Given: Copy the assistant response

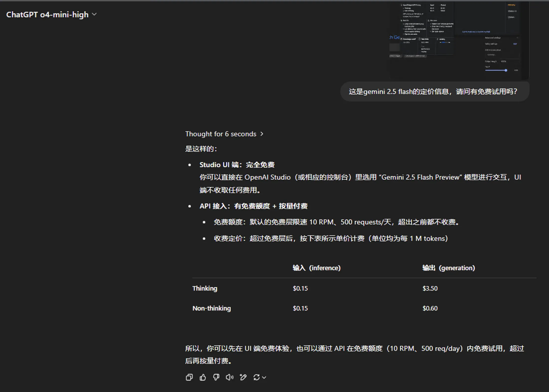Looking at the screenshot, I should [x=189, y=377].
